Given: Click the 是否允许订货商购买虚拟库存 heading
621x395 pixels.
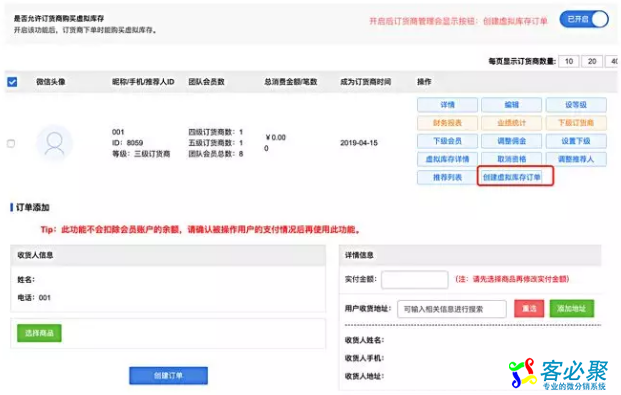Looking at the screenshot, I should click(59, 19).
